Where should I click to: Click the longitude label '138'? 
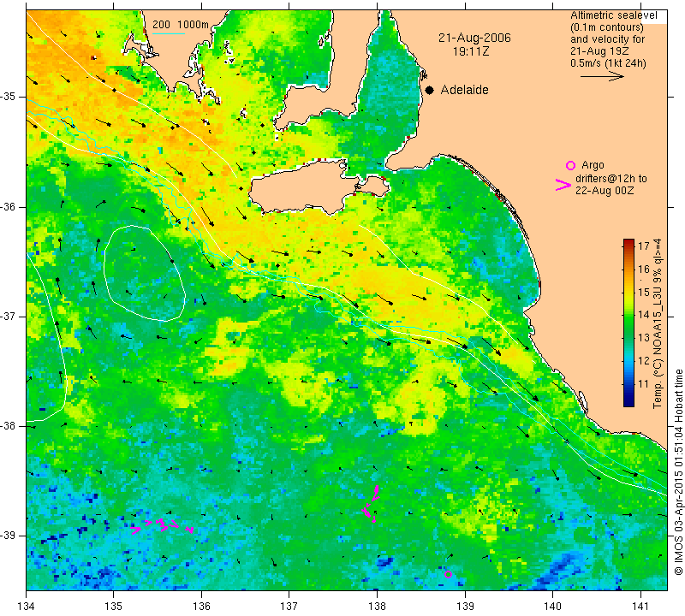[377, 607]
